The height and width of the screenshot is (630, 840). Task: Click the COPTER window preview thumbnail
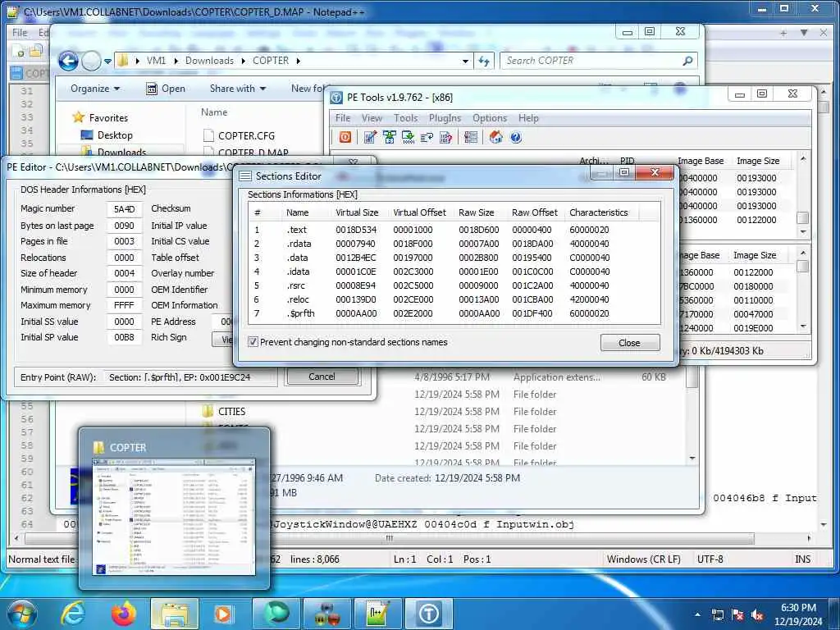tap(174, 517)
